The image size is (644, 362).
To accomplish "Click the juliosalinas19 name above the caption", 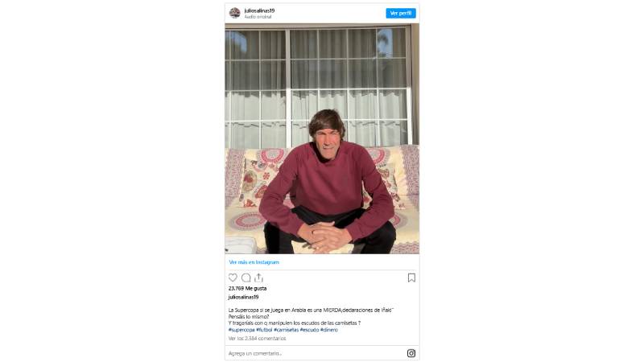I will pos(244,297).
